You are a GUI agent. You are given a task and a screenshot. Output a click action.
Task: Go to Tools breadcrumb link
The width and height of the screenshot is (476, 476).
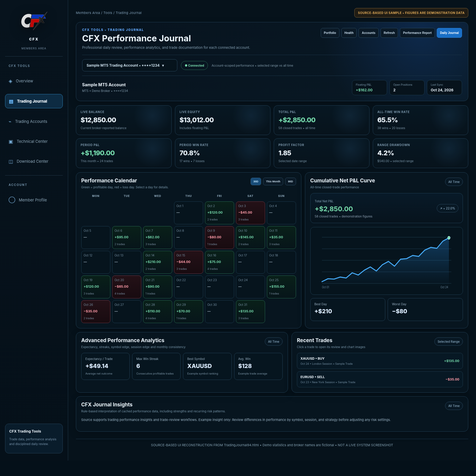point(108,13)
